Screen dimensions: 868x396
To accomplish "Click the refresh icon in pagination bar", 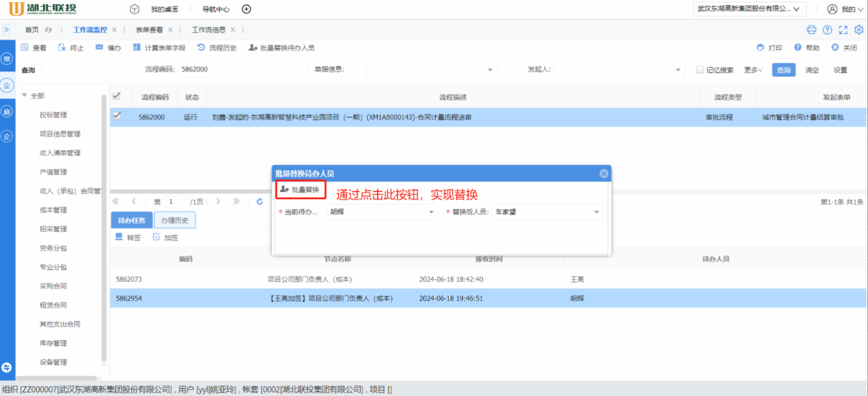I will [x=259, y=202].
